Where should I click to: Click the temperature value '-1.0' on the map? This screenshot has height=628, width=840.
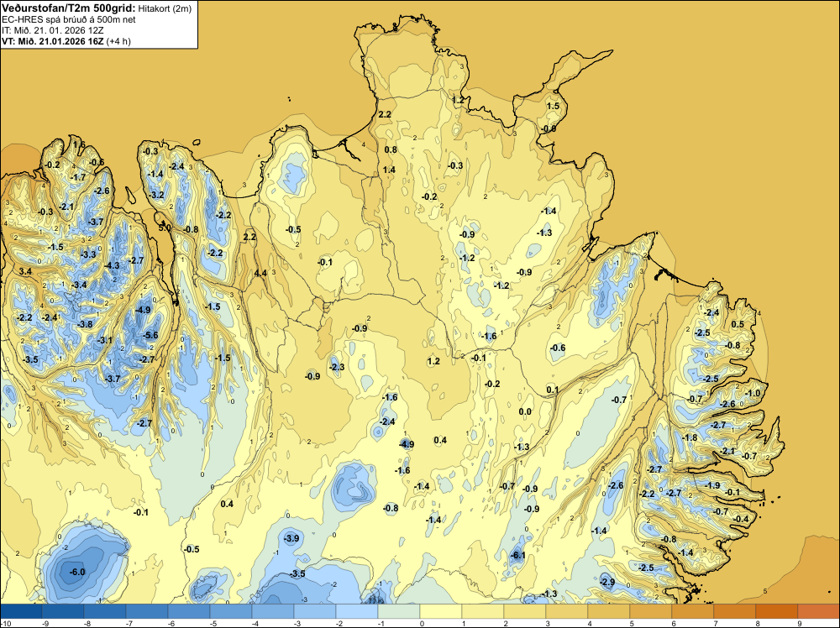coord(752,393)
